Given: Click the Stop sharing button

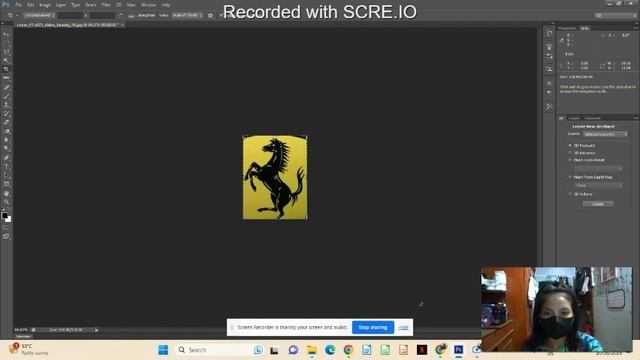Looking at the screenshot, I should click(373, 327).
